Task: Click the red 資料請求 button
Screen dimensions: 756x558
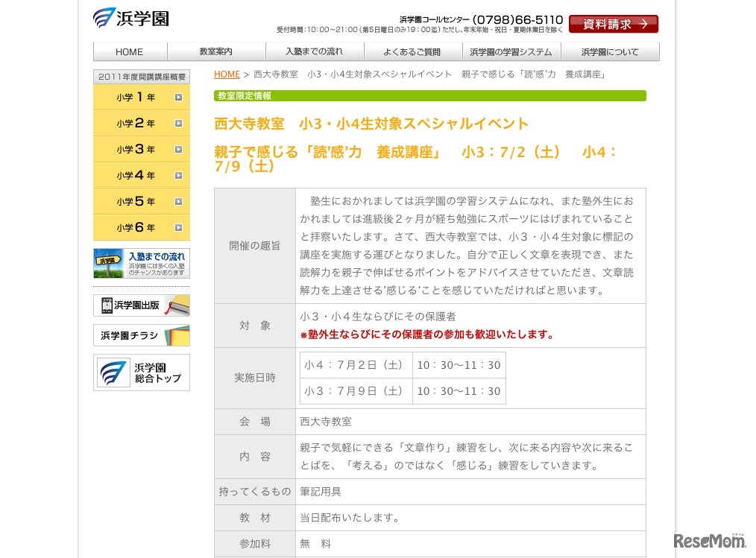Action: pos(613,24)
